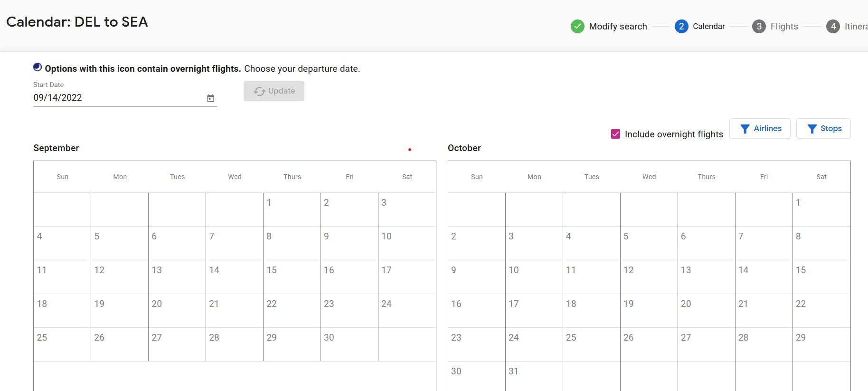Go to the Flights step label

(784, 27)
